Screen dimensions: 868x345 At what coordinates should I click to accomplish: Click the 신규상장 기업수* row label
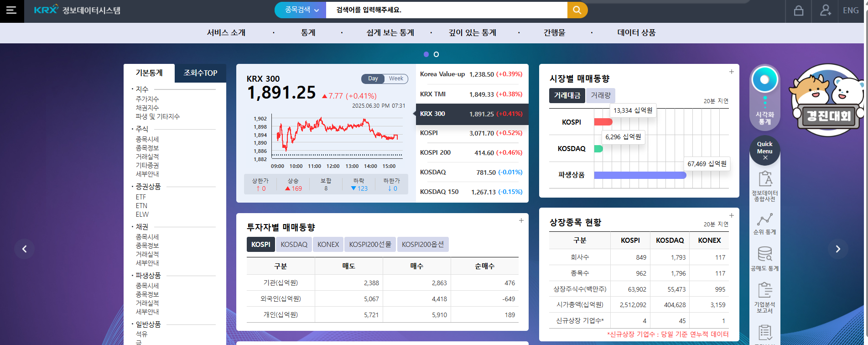tap(580, 321)
